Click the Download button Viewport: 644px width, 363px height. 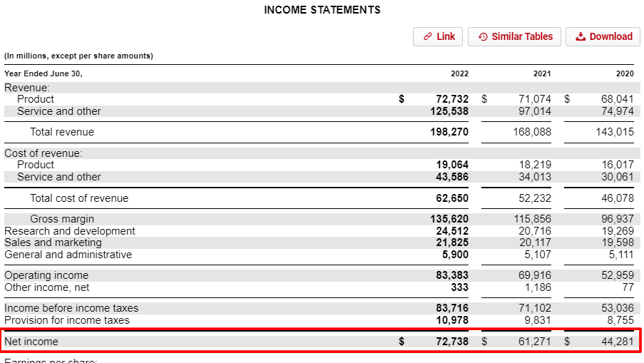click(603, 36)
